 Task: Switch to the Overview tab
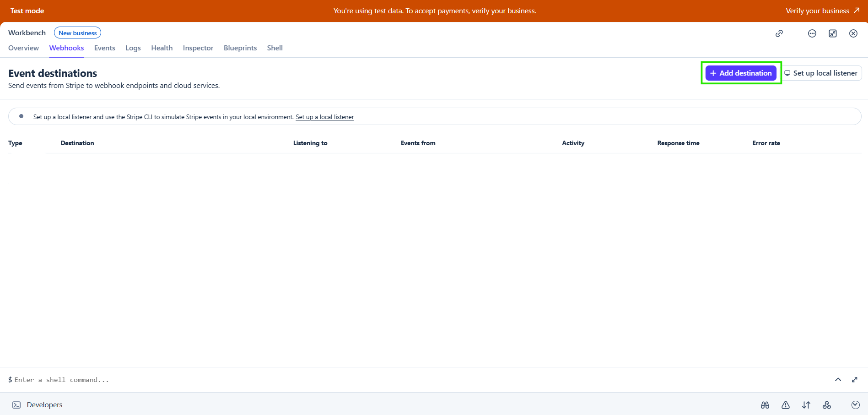(23, 48)
